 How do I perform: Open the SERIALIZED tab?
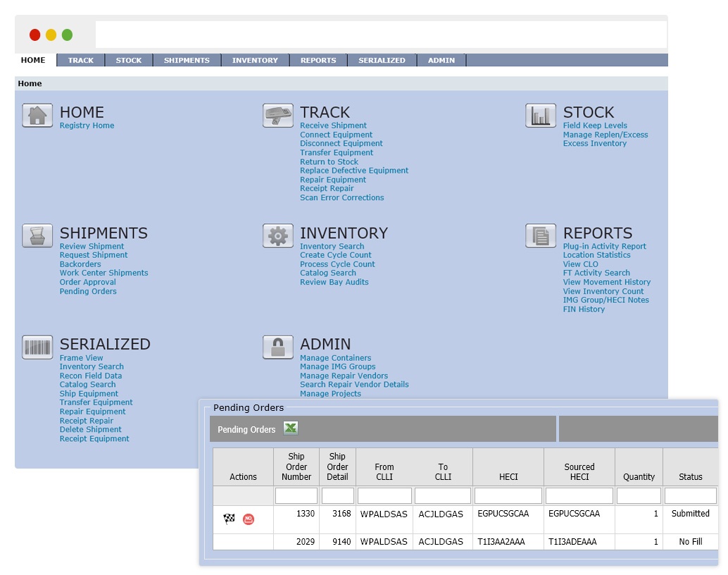point(382,60)
